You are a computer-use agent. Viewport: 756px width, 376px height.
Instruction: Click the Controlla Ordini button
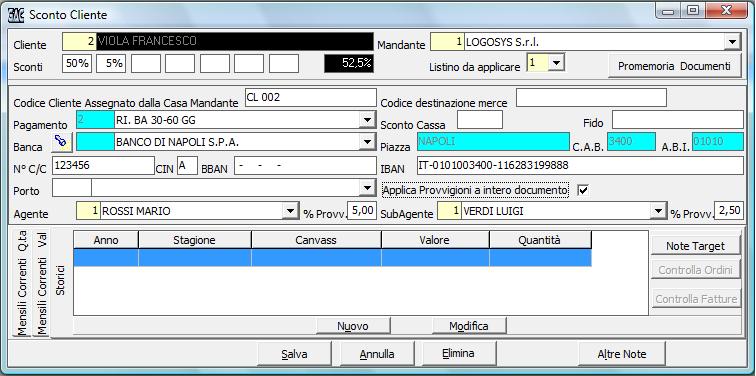[x=695, y=270]
